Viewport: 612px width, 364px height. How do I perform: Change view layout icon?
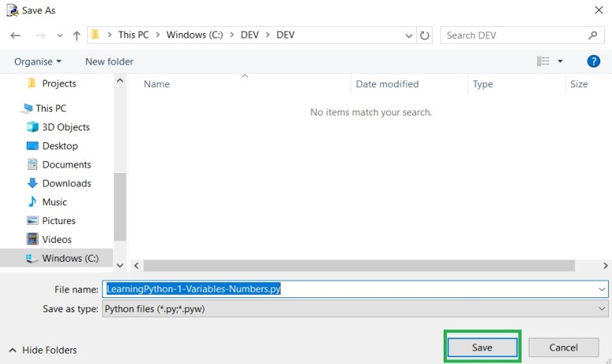coord(543,61)
